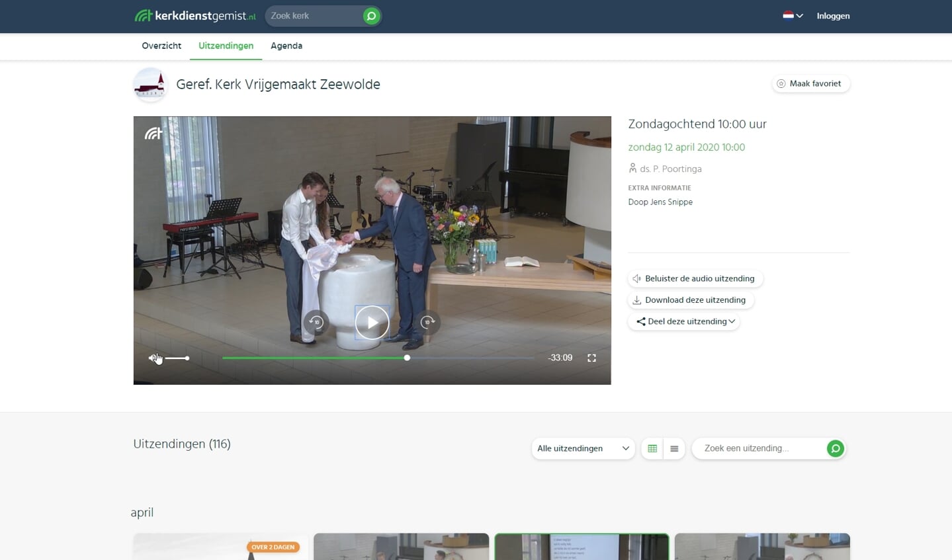
Task: Click the Maak favoriet button
Action: (x=810, y=84)
